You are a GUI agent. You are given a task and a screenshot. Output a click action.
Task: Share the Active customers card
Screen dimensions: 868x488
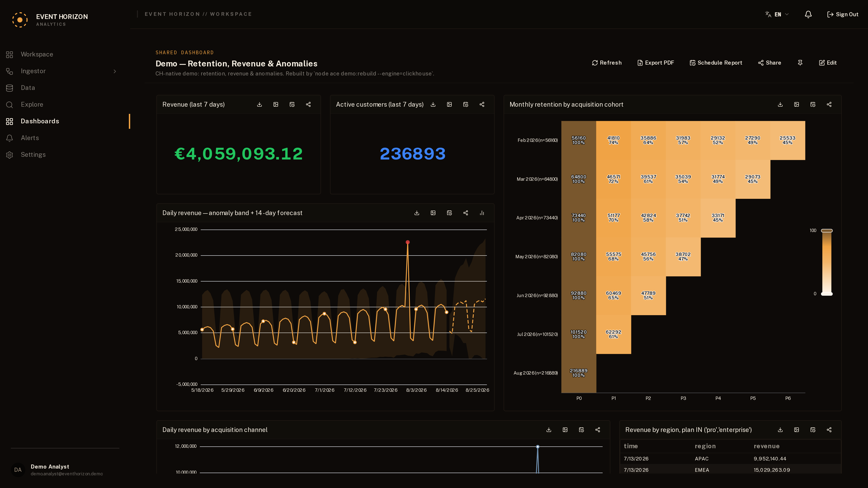[482, 104]
